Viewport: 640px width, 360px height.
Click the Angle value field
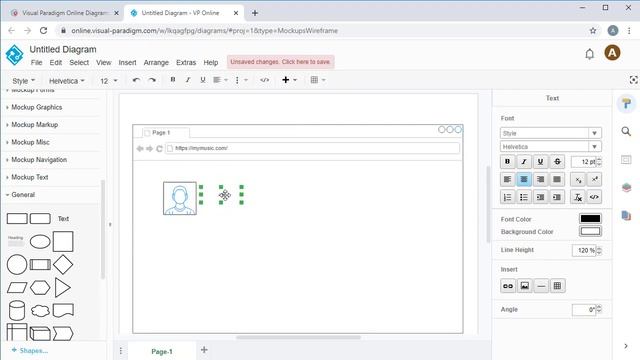click(587, 310)
